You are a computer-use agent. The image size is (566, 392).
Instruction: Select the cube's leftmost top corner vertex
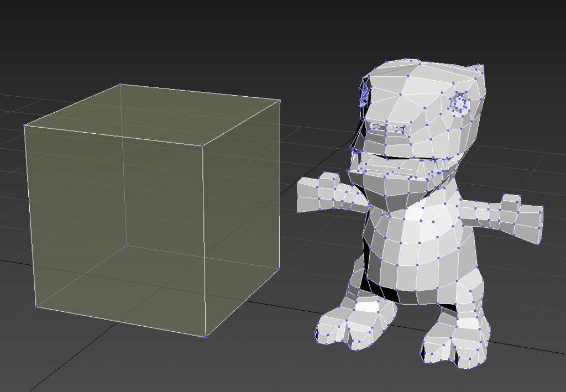[24, 126]
